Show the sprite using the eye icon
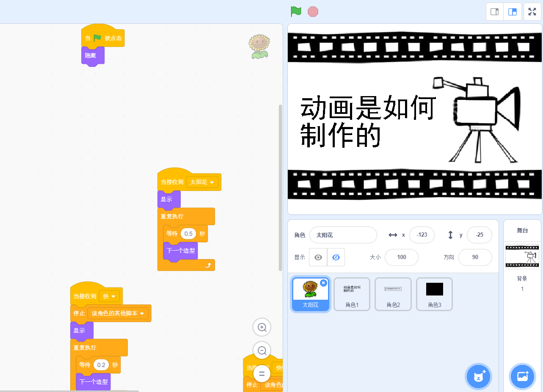Screen dimensions: 543x392 pos(318,257)
